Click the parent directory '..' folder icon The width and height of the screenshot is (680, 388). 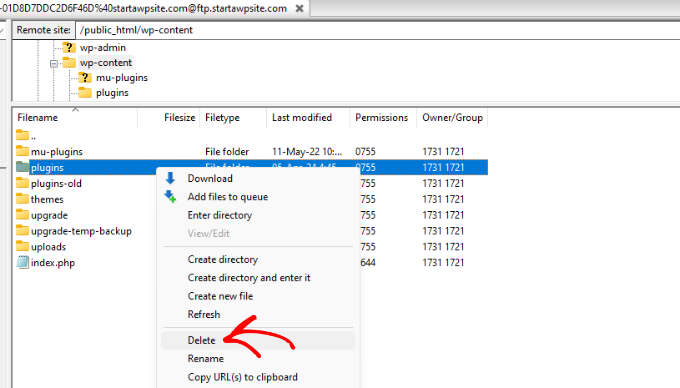[x=22, y=135]
